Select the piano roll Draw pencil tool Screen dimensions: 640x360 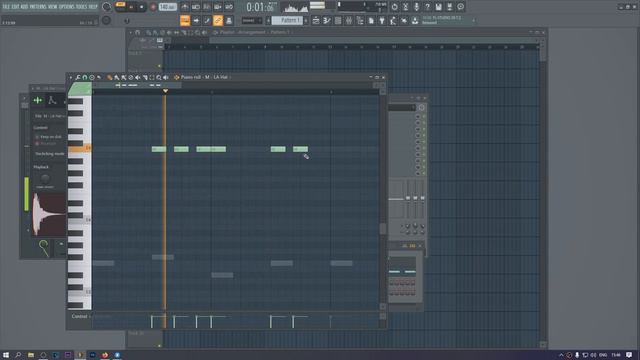pyautogui.click(x=109, y=78)
